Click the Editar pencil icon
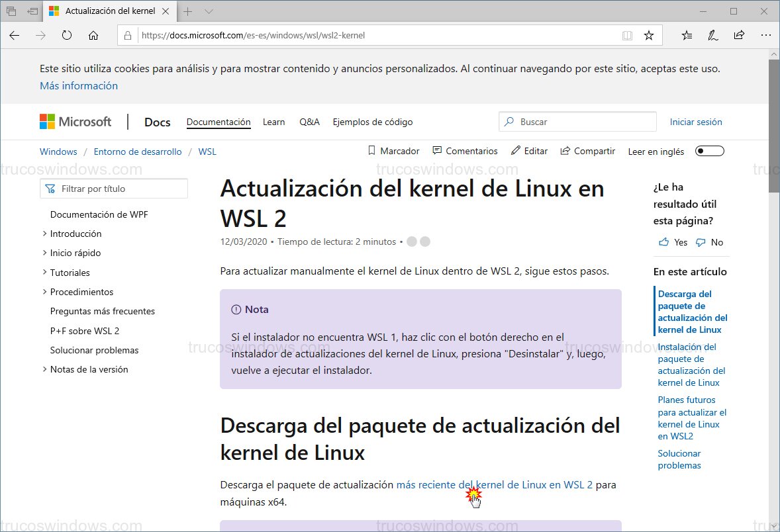The image size is (780, 532). click(x=514, y=151)
